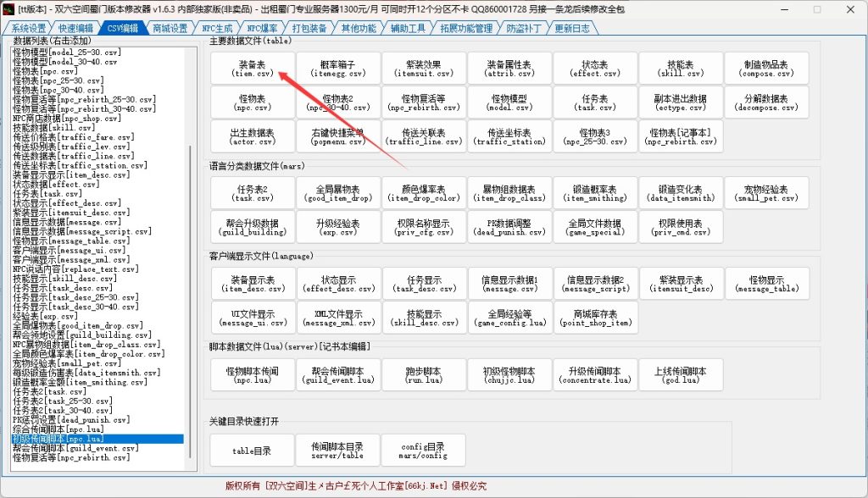Click the 分解数据表 (decompose.csv) button

[766, 102]
